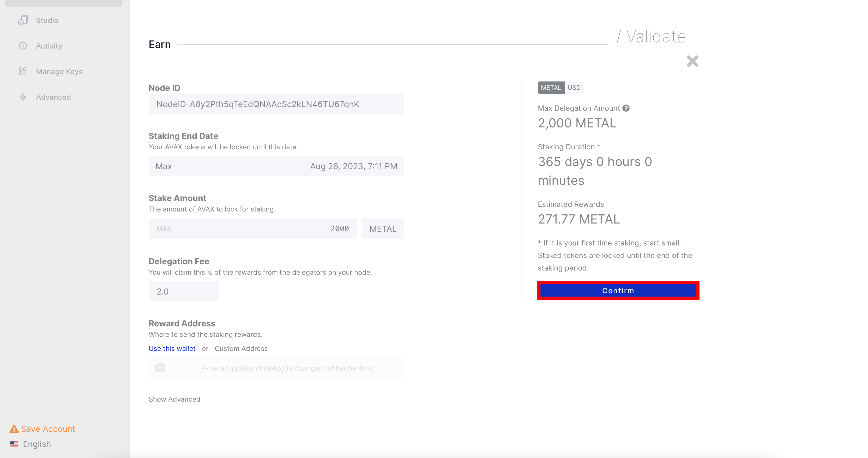Select Custom Address reward option
The width and height of the screenshot is (868, 458).
pos(241,349)
